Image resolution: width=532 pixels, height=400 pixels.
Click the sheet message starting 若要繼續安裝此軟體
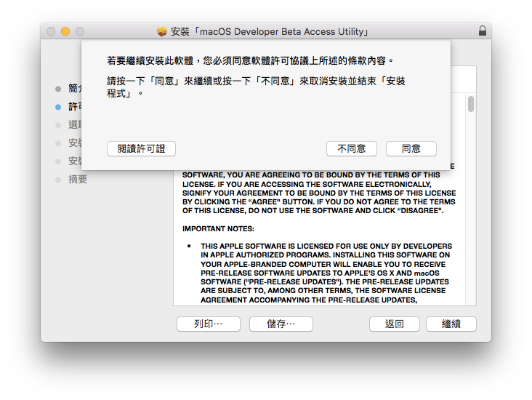pyautogui.click(x=250, y=61)
